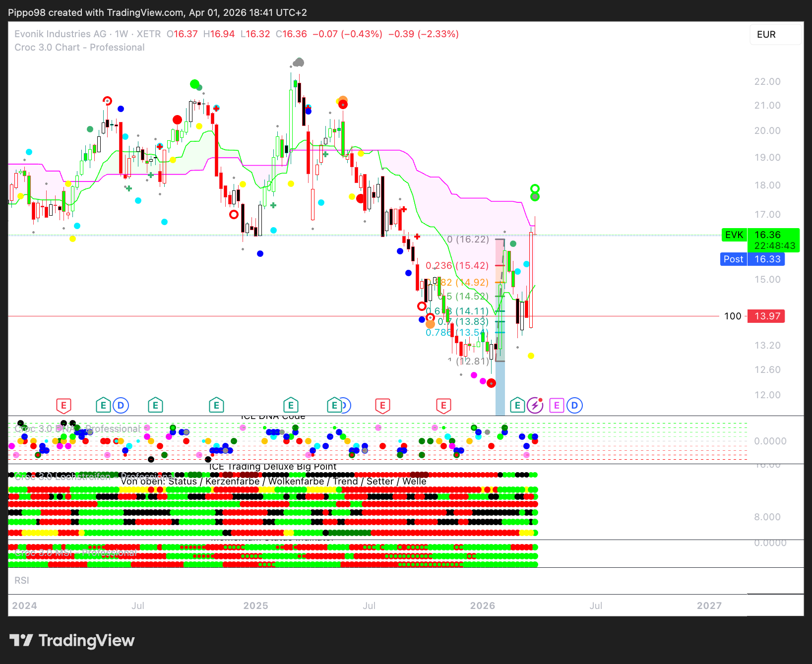Click the 2025 label on the time axis

255,605
